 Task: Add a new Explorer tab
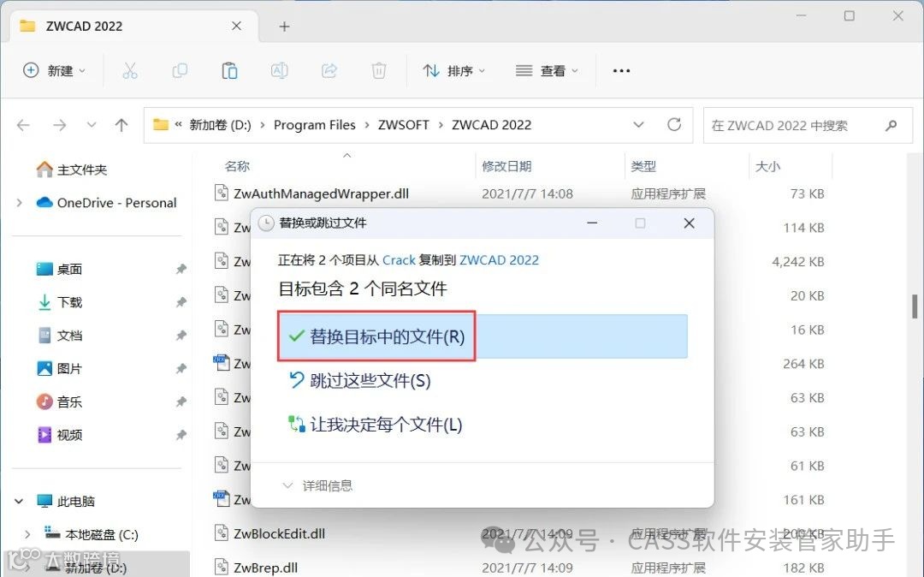(x=284, y=27)
